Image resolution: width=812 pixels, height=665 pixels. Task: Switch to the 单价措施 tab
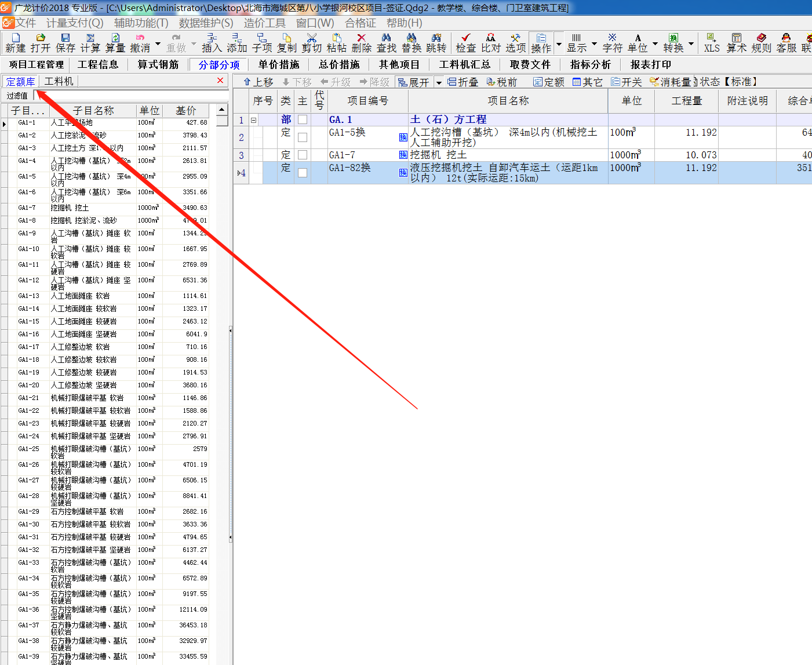click(279, 64)
